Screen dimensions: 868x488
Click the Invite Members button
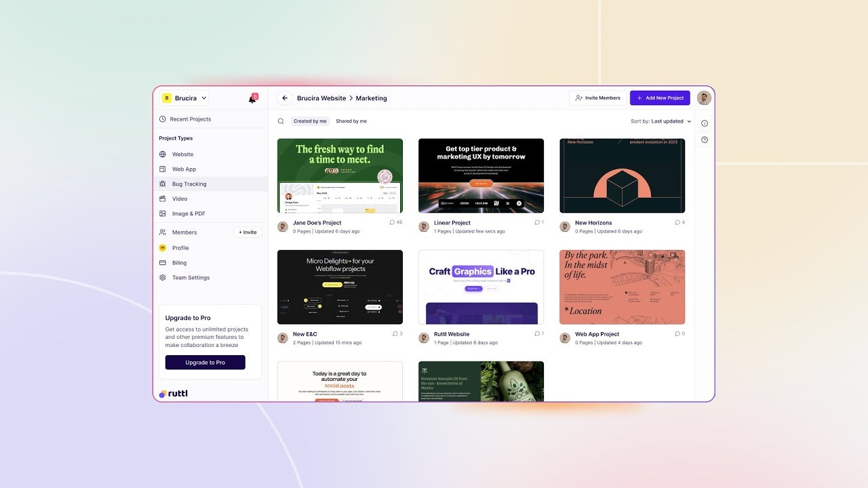597,98
